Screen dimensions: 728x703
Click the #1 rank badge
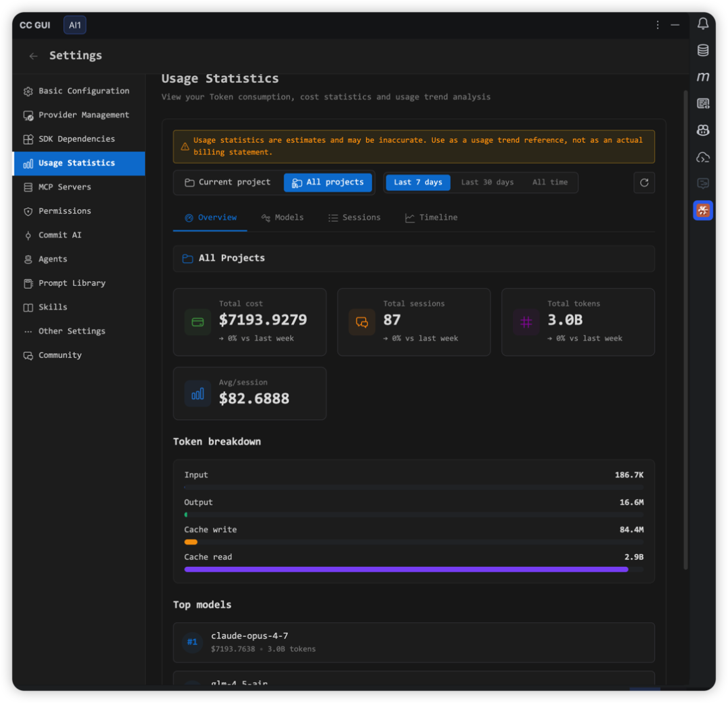192,642
